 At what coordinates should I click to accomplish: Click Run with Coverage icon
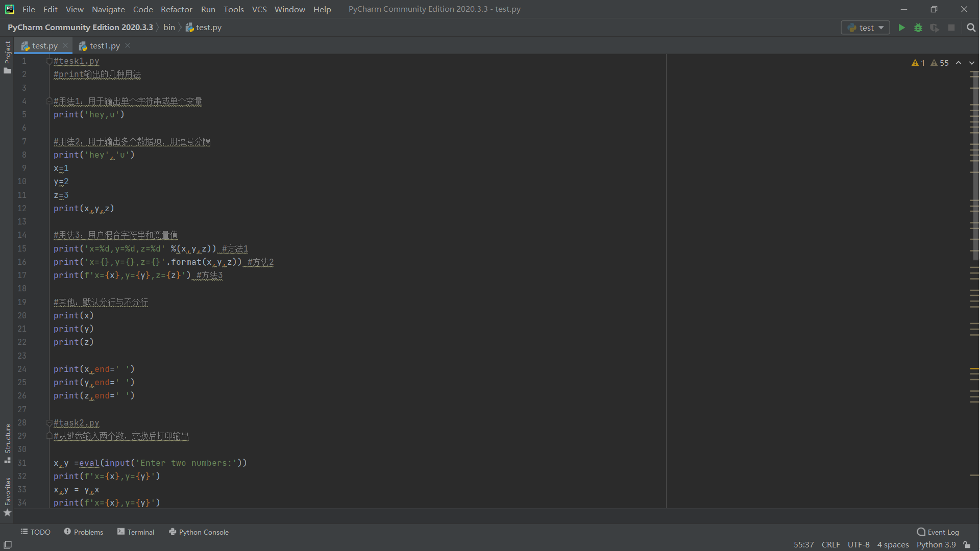pyautogui.click(x=935, y=28)
